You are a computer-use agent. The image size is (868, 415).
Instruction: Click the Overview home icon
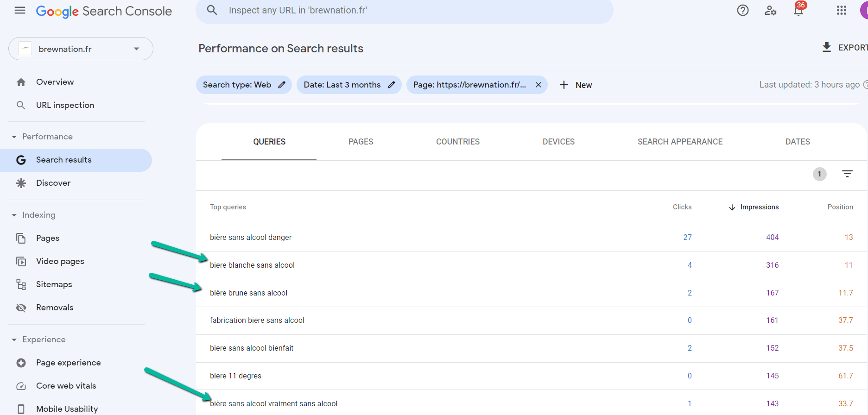click(x=21, y=82)
